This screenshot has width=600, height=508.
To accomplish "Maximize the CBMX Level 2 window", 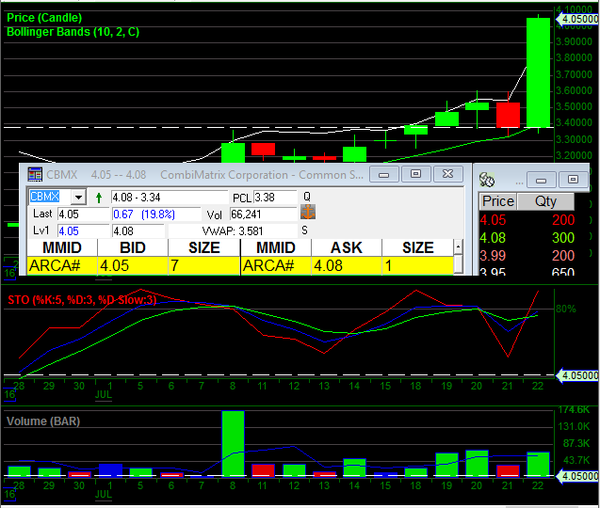I will point(415,174).
